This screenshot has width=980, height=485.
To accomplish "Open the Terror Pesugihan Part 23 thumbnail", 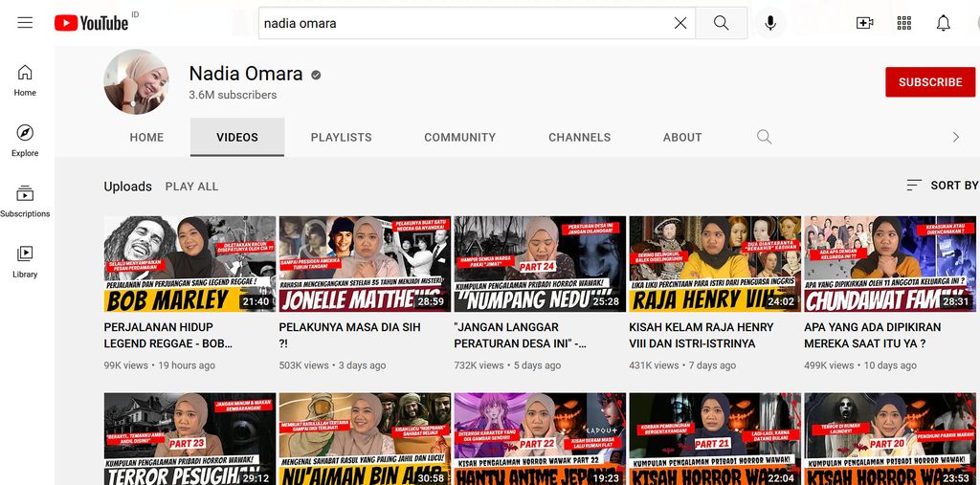I will (189, 439).
